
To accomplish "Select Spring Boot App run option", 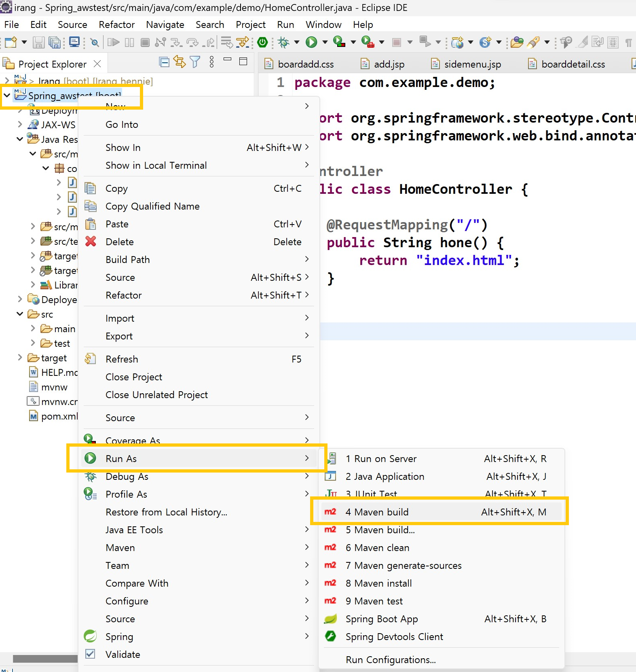I will pyautogui.click(x=441, y=619).
